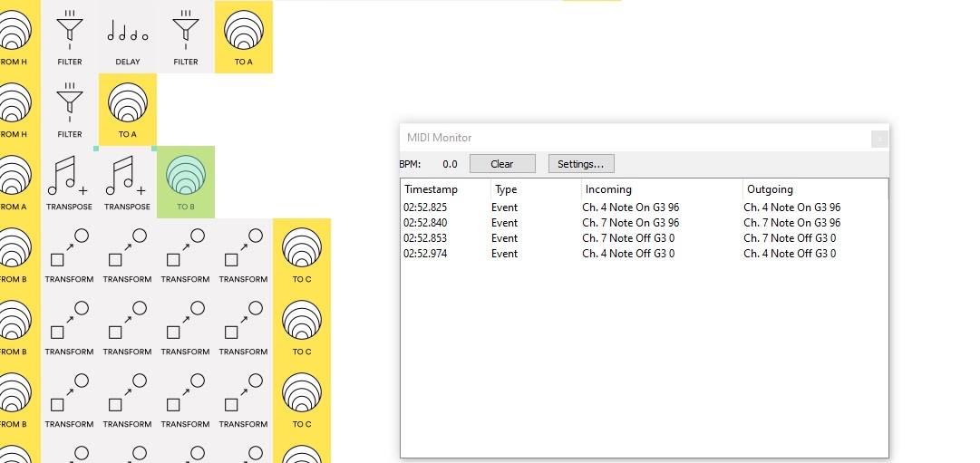The height and width of the screenshot is (463, 980).
Task: Click the Type column header
Action: [x=537, y=189]
